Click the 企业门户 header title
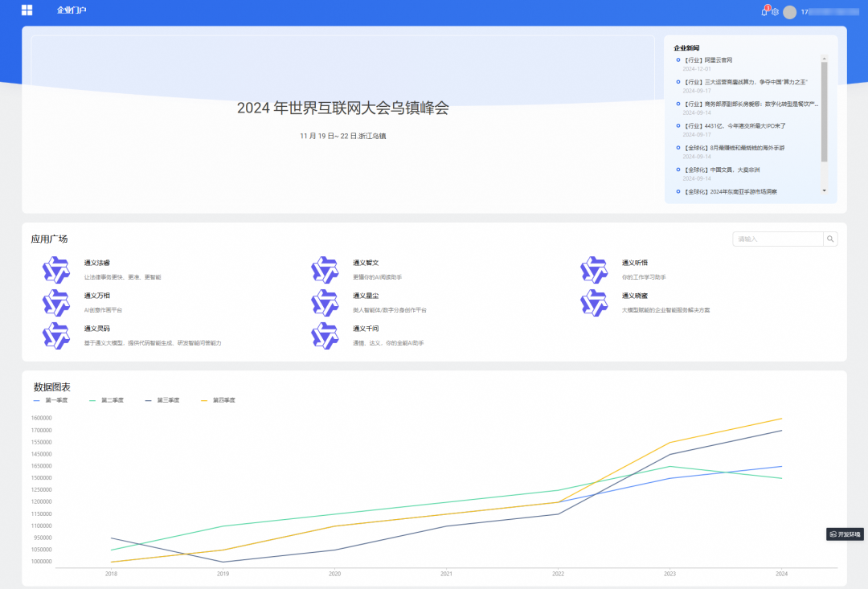The height and width of the screenshot is (589, 868). (72, 10)
